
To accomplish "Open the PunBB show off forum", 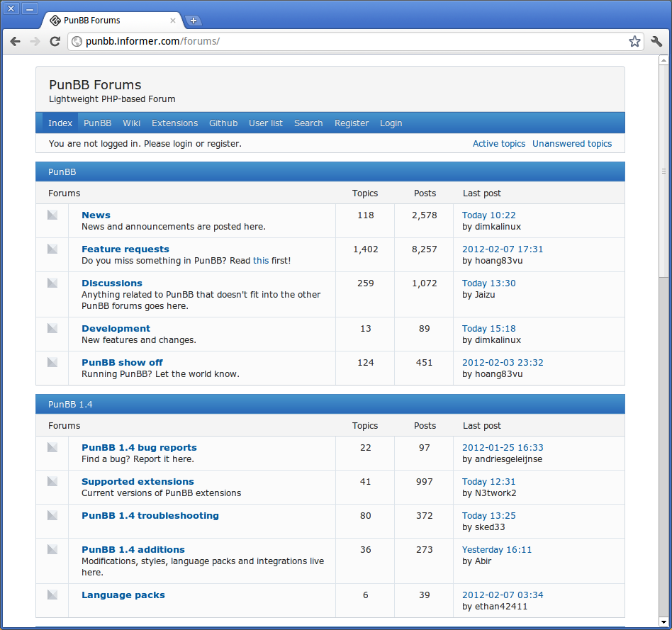I will [x=122, y=362].
